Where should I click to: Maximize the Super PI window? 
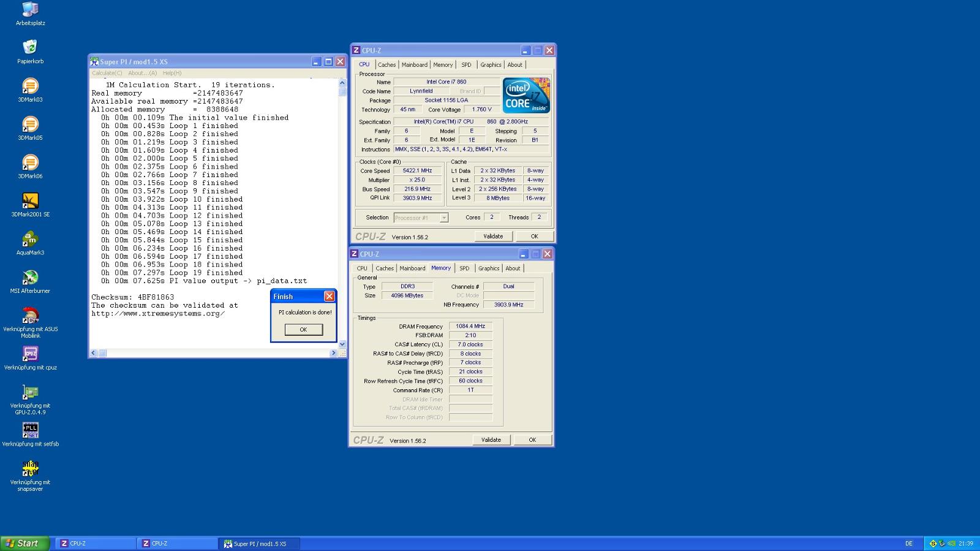pos(328,61)
